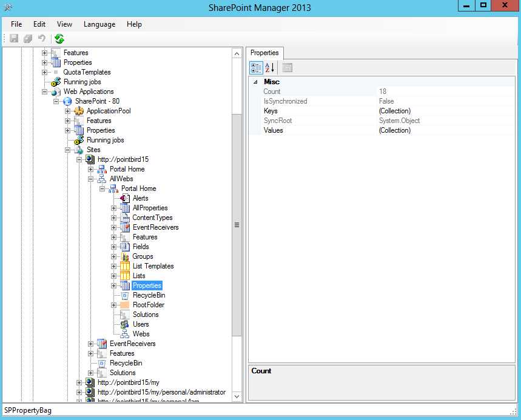Expand the ApplicationPool node
The width and height of the screenshot is (521, 420).
tap(68, 111)
